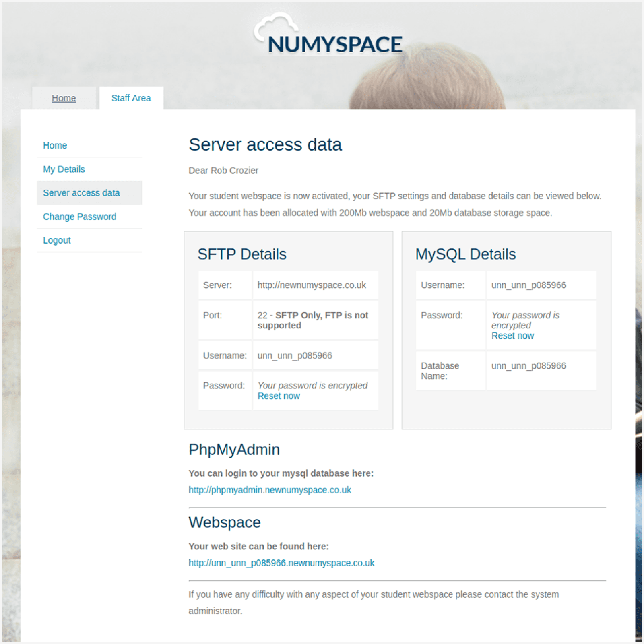Switch to the Staff Area tab
644x644 pixels.
[x=131, y=98]
